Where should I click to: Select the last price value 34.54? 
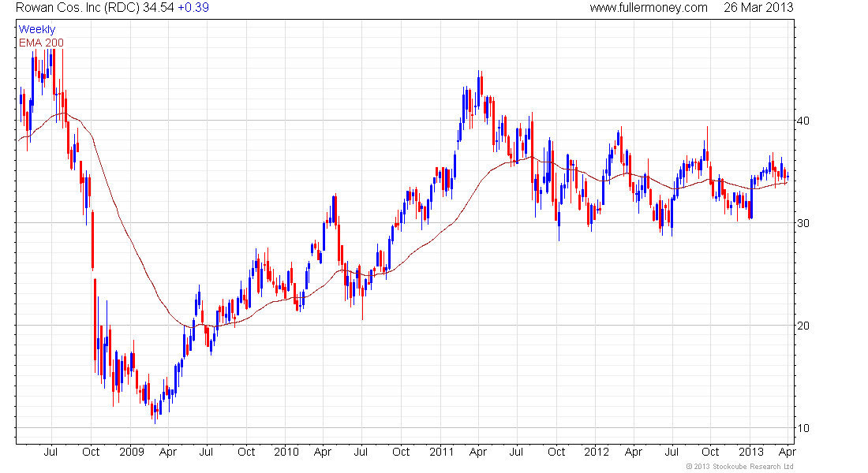(159, 8)
